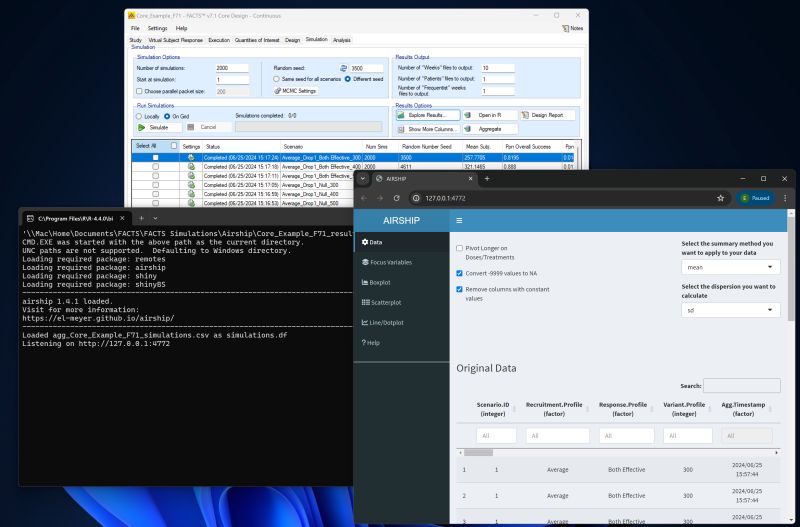
Task: Open summary method dropdown showing mean
Action: pyautogui.click(x=731, y=267)
